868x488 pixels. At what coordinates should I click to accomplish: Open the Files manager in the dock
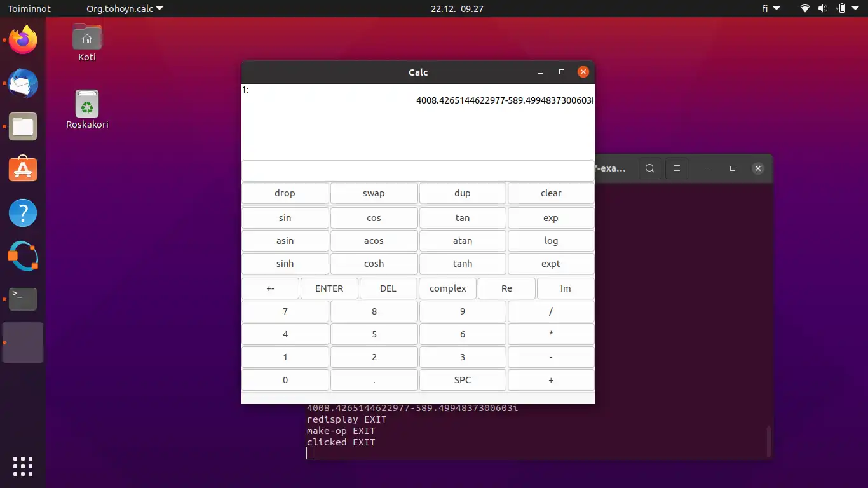click(x=23, y=126)
